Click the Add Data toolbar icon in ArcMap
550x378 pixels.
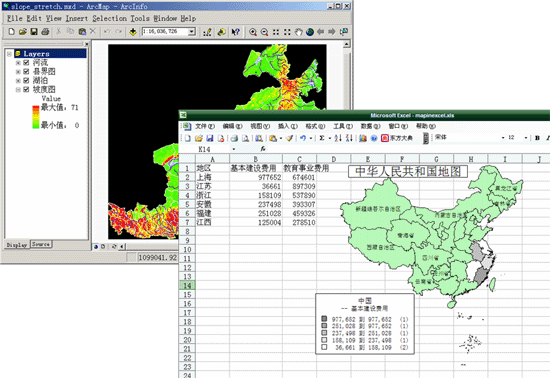pyautogui.click(x=133, y=32)
